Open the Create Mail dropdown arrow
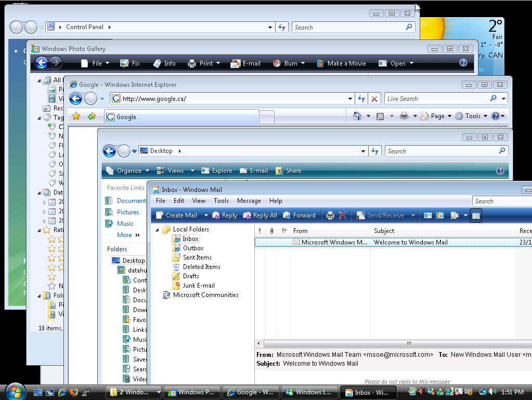 [x=206, y=215]
